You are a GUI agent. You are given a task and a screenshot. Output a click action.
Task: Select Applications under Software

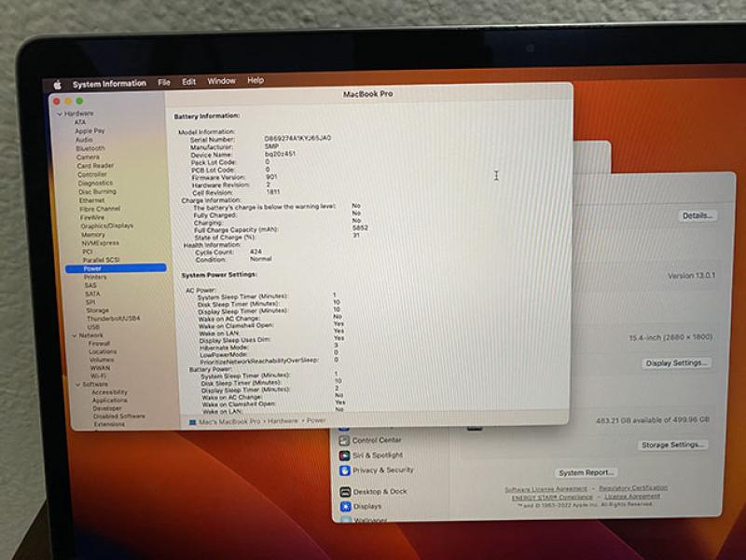click(x=110, y=401)
